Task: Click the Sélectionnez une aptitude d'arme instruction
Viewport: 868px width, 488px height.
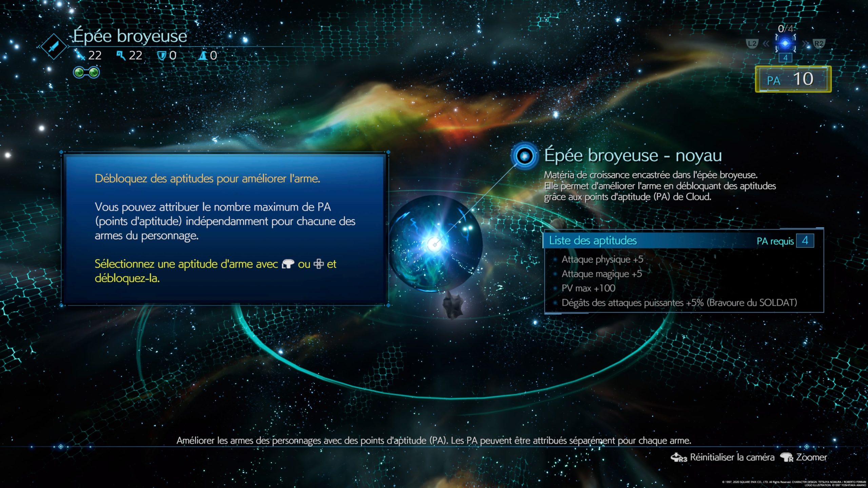Action: pos(216,271)
